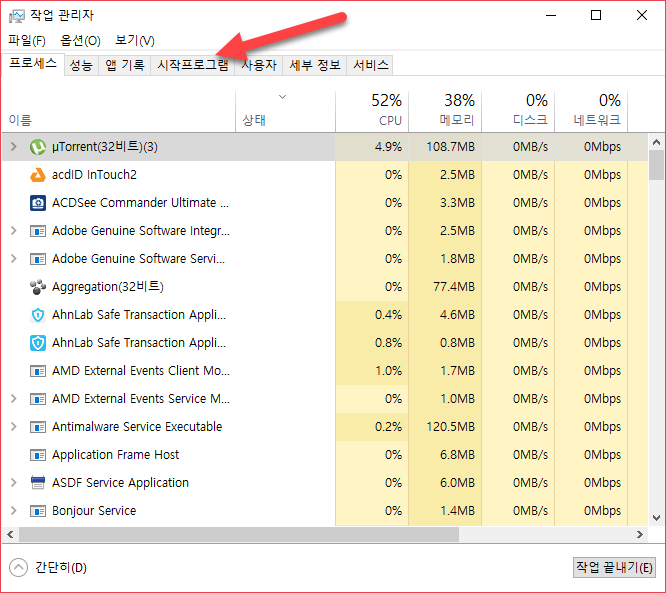Screen dimensions: 666x593
Task: Open the 세부 정보 tab
Action: tap(315, 65)
